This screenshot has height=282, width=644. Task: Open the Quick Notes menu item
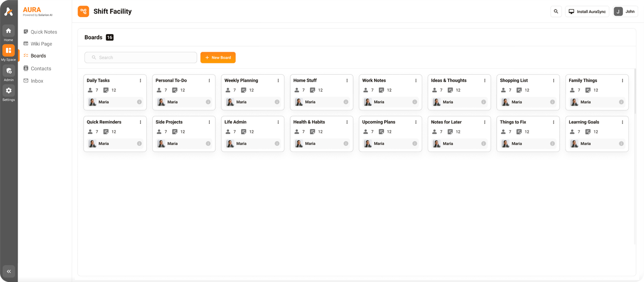pyautogui.click(x=44, y=32)
